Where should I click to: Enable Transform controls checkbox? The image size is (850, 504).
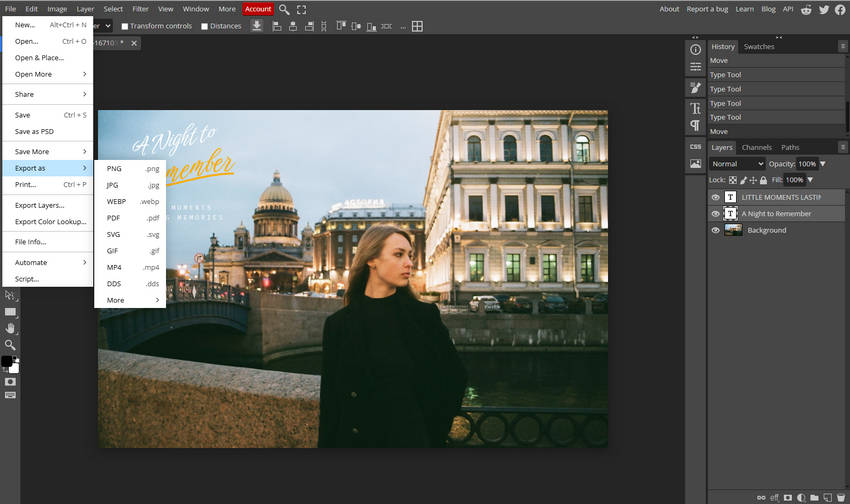point(125,26)
